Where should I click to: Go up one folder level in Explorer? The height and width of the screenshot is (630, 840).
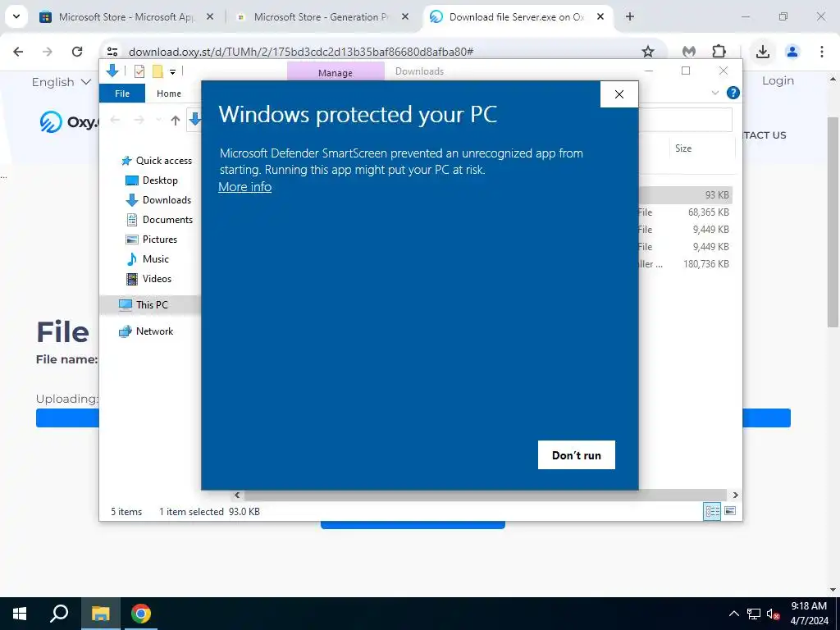point(176,120)
